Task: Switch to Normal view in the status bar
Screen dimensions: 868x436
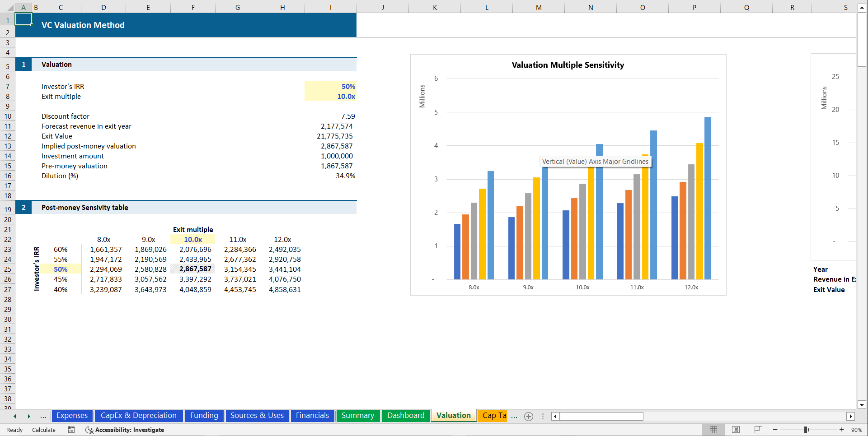Action: [714, 429]
